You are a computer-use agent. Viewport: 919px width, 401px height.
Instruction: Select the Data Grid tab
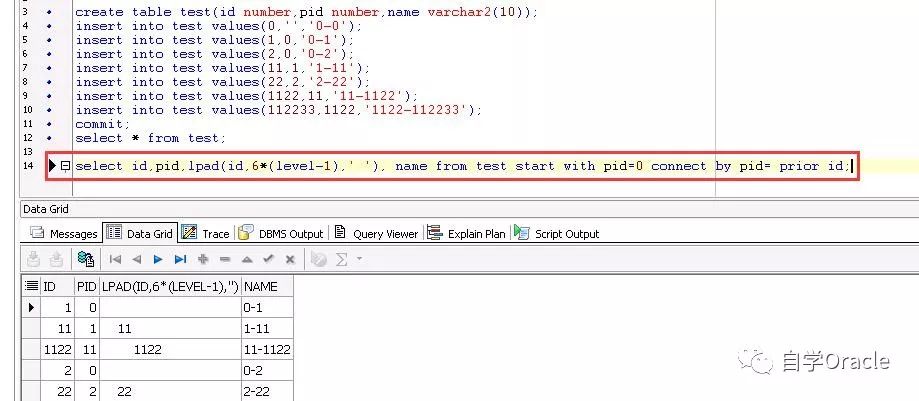click(x=140, y=233)
